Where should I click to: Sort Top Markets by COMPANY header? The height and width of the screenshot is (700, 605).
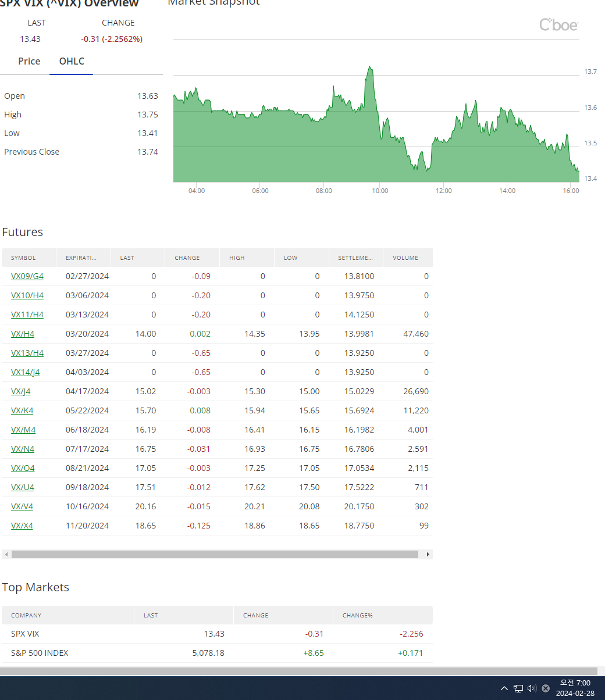pyautogui.click(x=68, y=615)
